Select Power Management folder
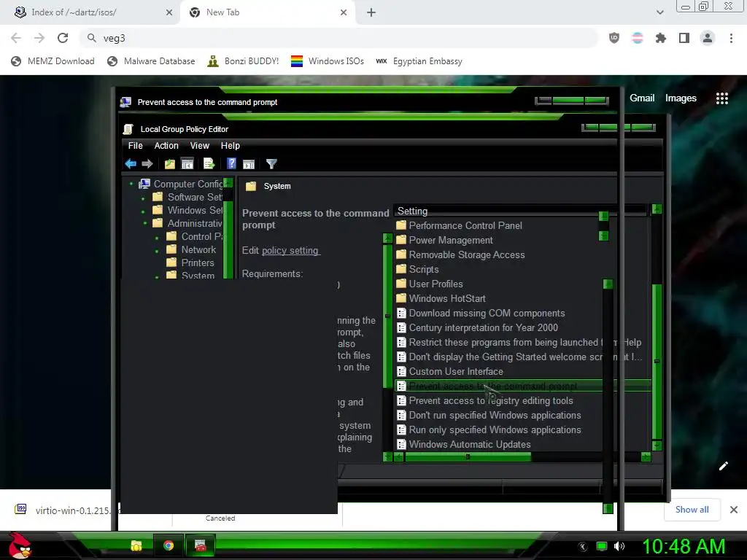Screen dimensions: 747x560 tap(444, 241)
